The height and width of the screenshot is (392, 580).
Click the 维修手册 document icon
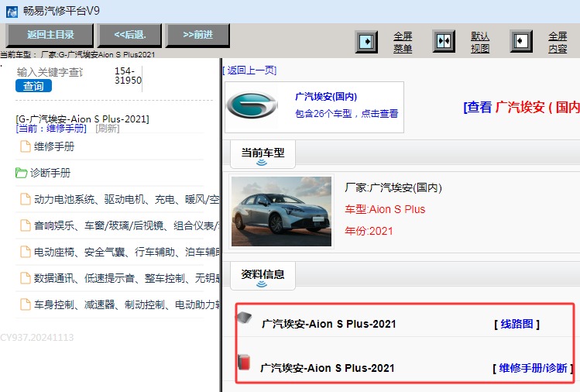pyautogui.click(x=25, y=146)
